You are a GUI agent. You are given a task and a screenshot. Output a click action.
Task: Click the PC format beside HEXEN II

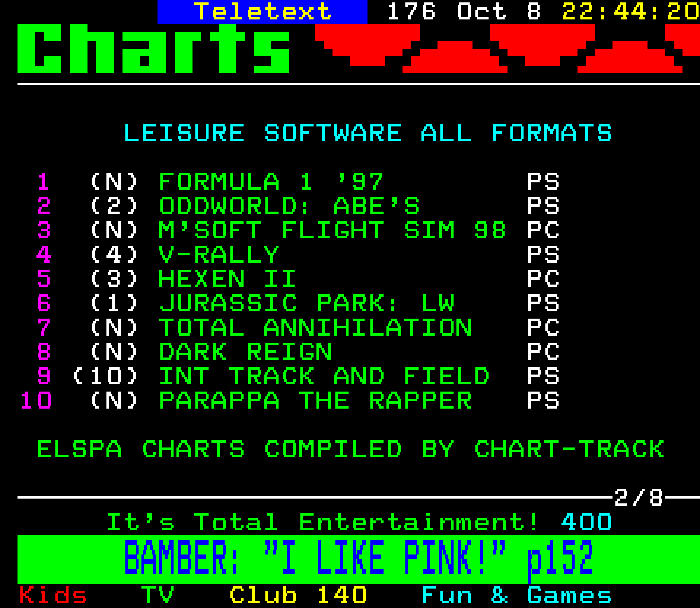pos(543,279)
